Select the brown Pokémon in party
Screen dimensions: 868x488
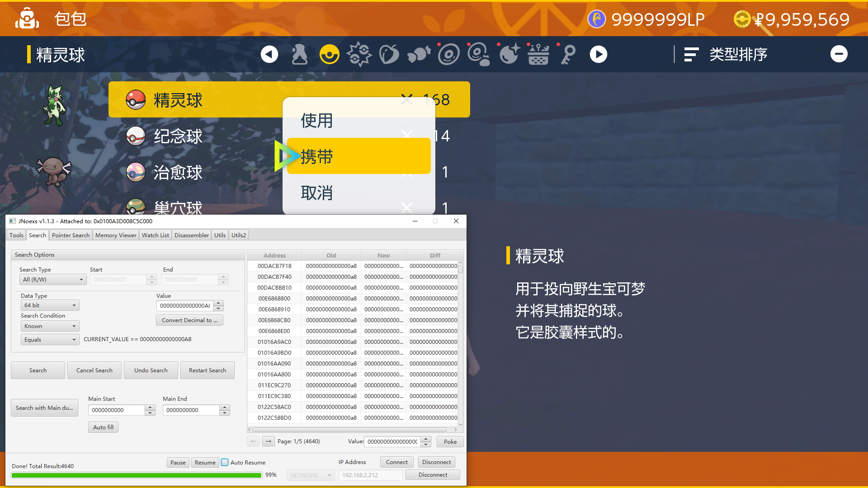pos(54,171)
